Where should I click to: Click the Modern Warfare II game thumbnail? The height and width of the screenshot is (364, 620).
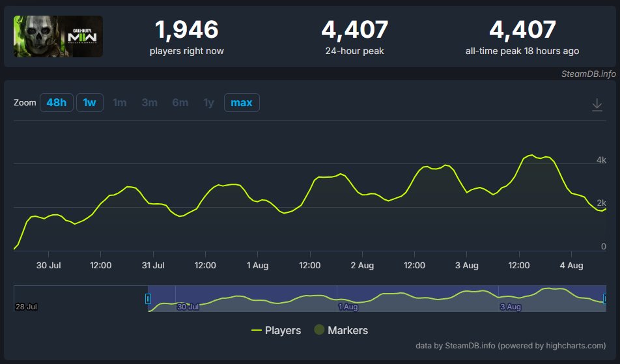click(58, 36)
